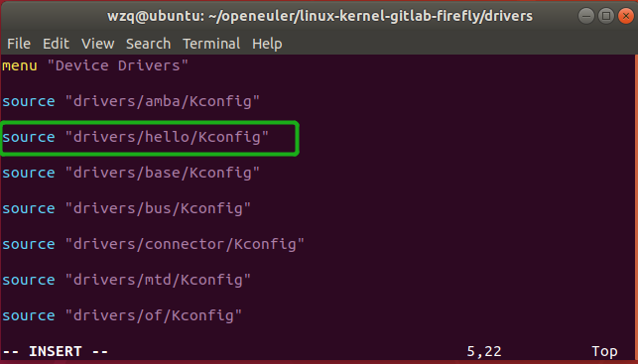Click the drivers/of/Kconfig source line
This screenshot has height=364, width=638.
point(122,316)
